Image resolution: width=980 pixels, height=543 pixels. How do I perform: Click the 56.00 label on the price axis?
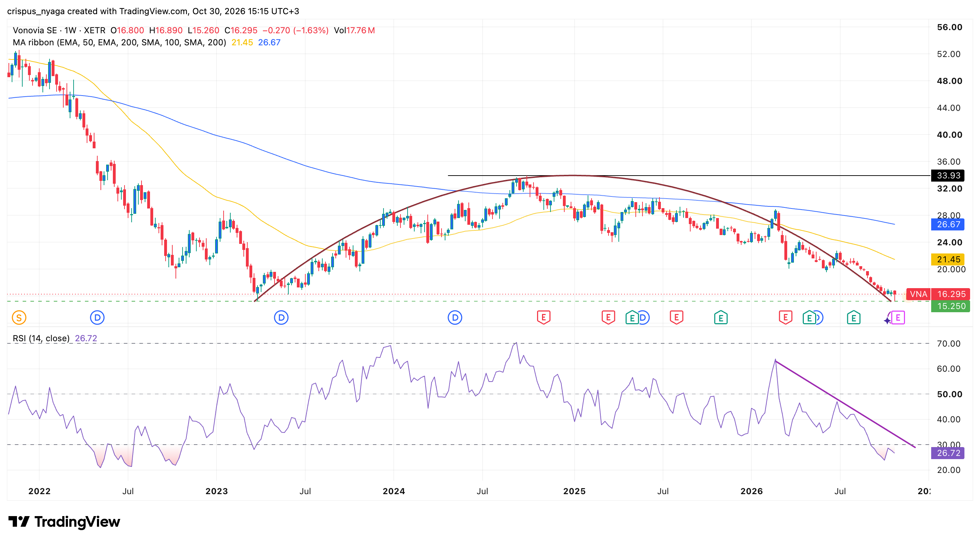[950, 27]
